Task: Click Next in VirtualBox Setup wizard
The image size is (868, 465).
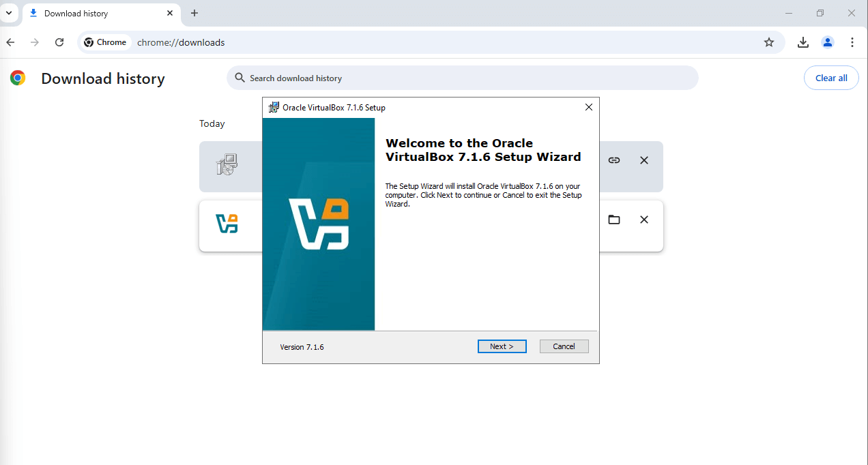Action: click(x=502, y=346)
